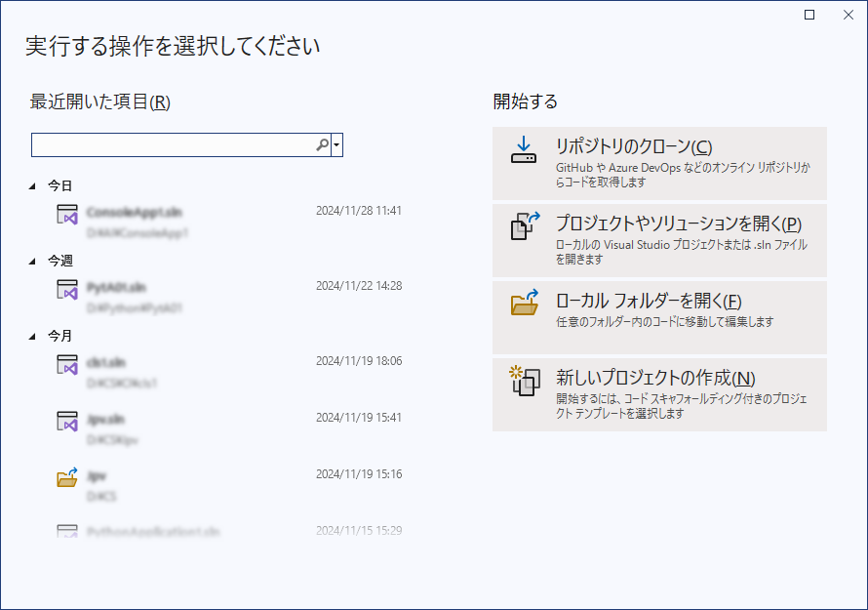Click the solution icon dated 2024/11/28 11:41
This screenshot has height=610, width=868.
coord(66,216)
